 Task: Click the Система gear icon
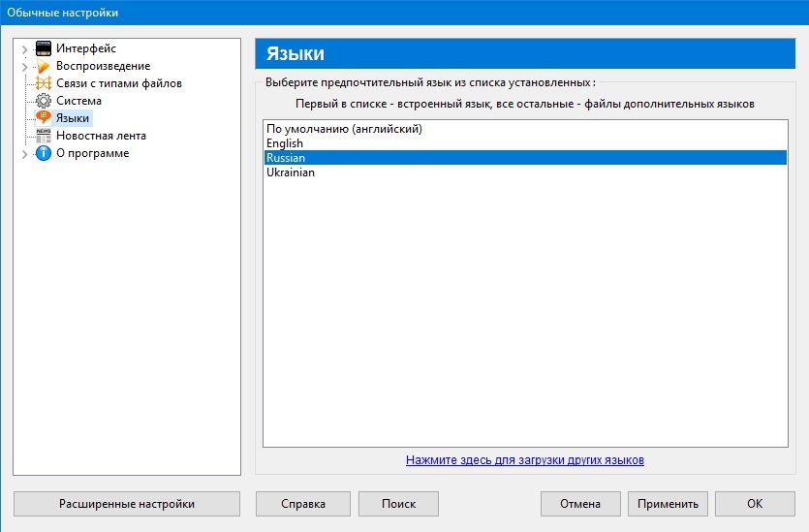pos(44,101)
